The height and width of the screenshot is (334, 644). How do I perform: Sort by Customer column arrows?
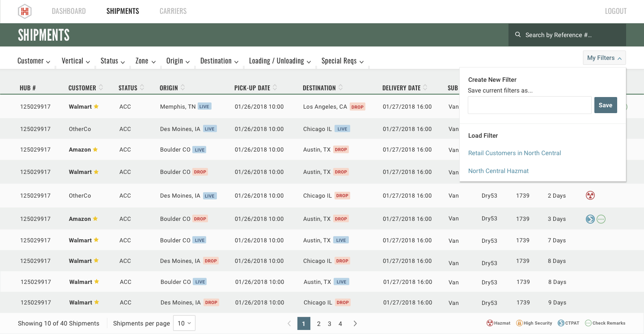click(101, 88)
